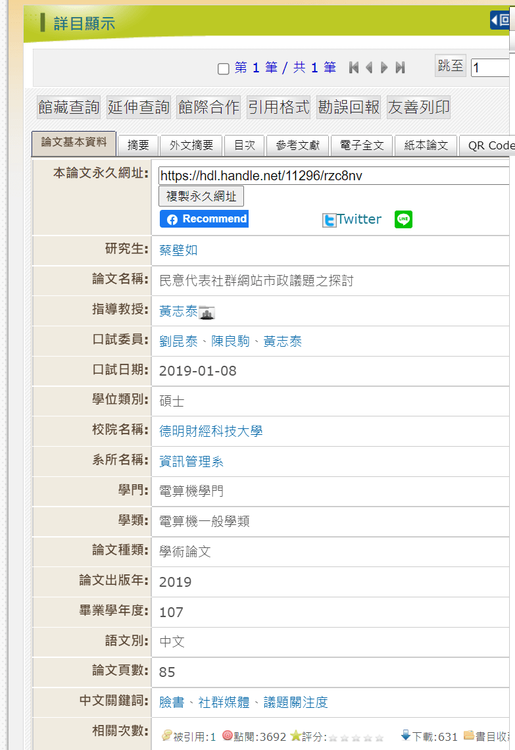Viewport: 515px width, 750px height.
Task: Open advisor 黃志泰 link
Action: (178, 311)
